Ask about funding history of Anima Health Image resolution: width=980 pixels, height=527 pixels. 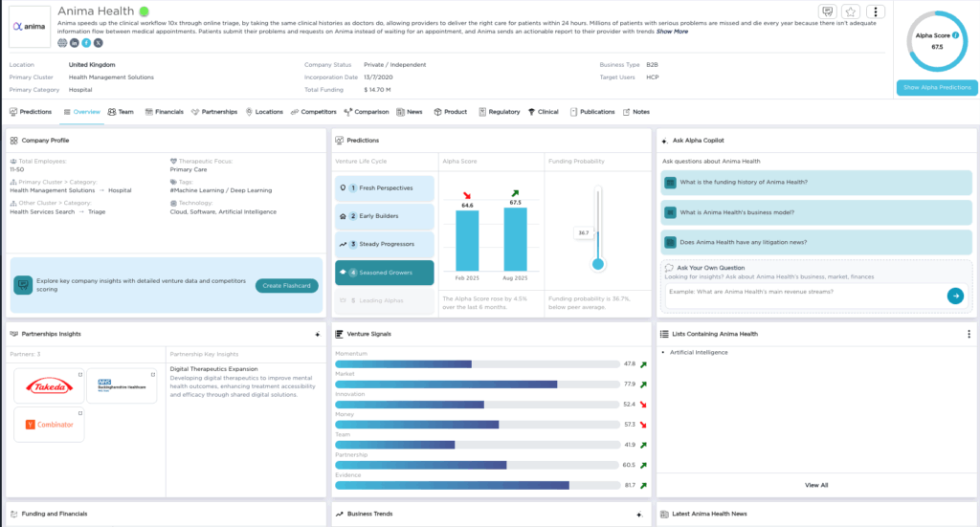pos(815,183)
